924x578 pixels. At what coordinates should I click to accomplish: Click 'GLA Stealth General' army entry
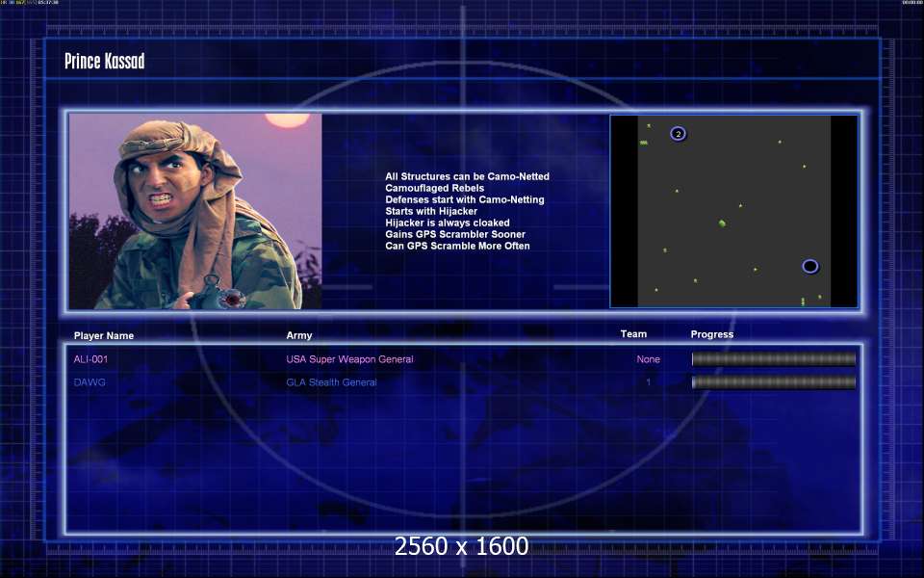point(331,382)
